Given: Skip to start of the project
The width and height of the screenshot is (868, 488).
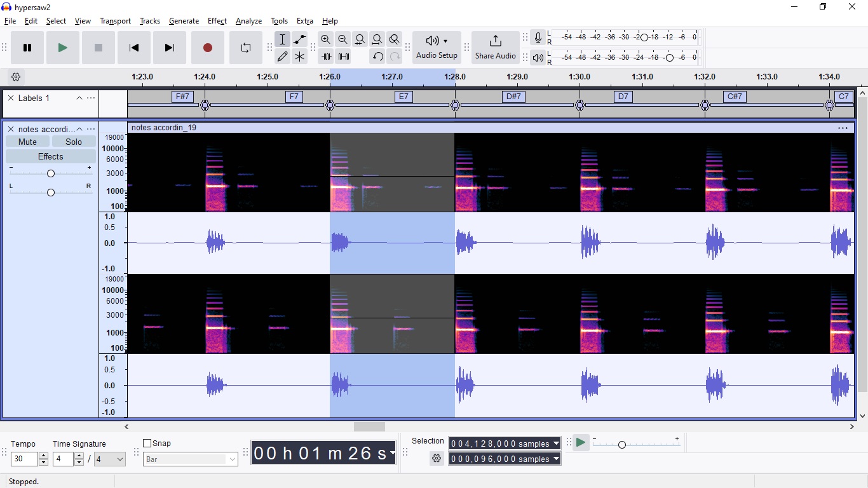Looking at the screenshot, I should (133, 48).
